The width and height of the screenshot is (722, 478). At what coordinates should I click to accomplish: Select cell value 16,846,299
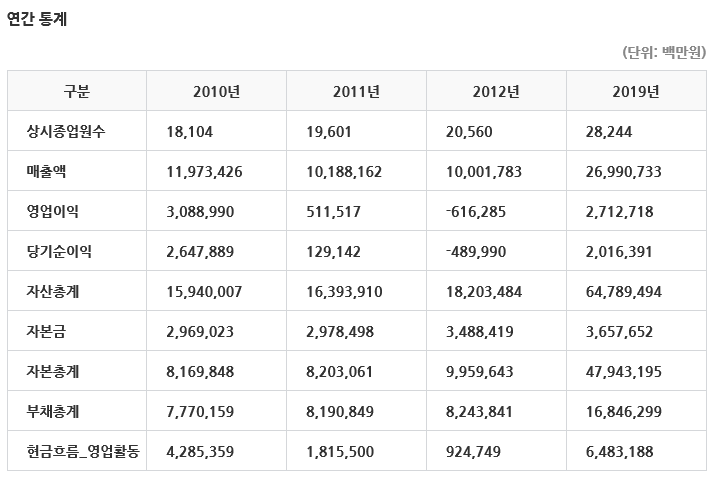coord(623,412)
